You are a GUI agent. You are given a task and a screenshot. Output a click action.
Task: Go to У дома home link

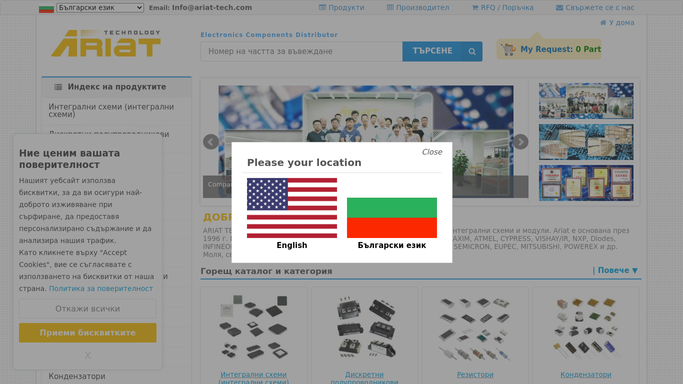[x=617, y=23]
